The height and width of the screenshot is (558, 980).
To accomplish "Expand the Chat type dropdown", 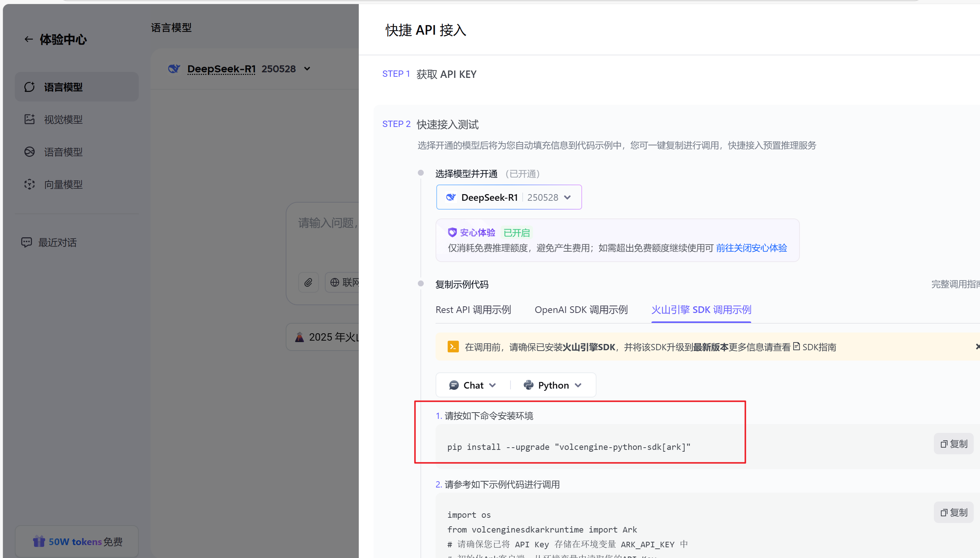I will (472, 385).
